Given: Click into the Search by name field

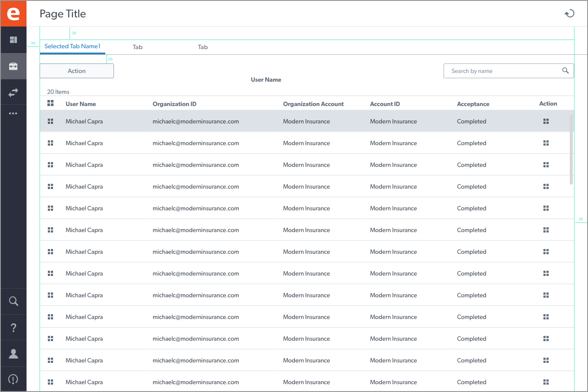Looking at the screenshot, I should point(500,71).
